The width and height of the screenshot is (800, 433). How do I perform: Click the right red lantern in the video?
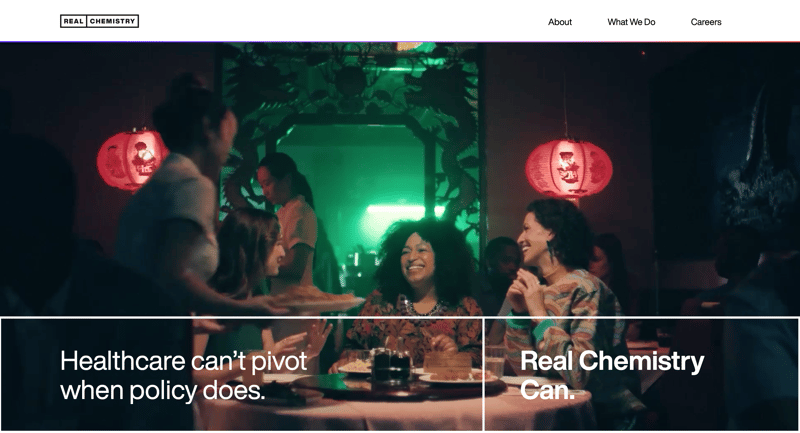(568, 169)
